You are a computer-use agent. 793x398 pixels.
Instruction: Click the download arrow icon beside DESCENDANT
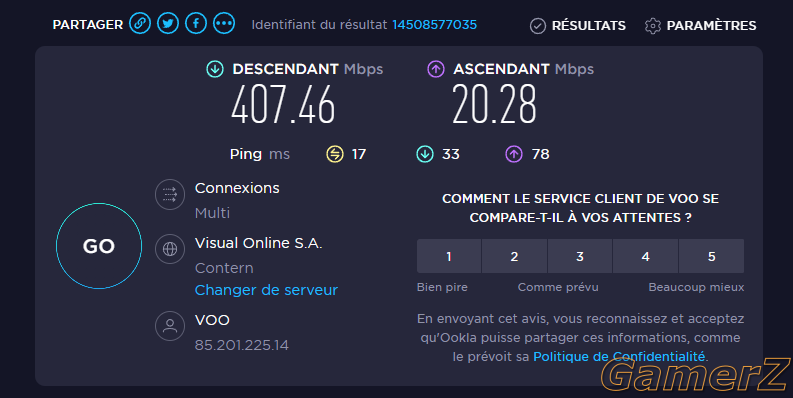(x=215, y=69)
